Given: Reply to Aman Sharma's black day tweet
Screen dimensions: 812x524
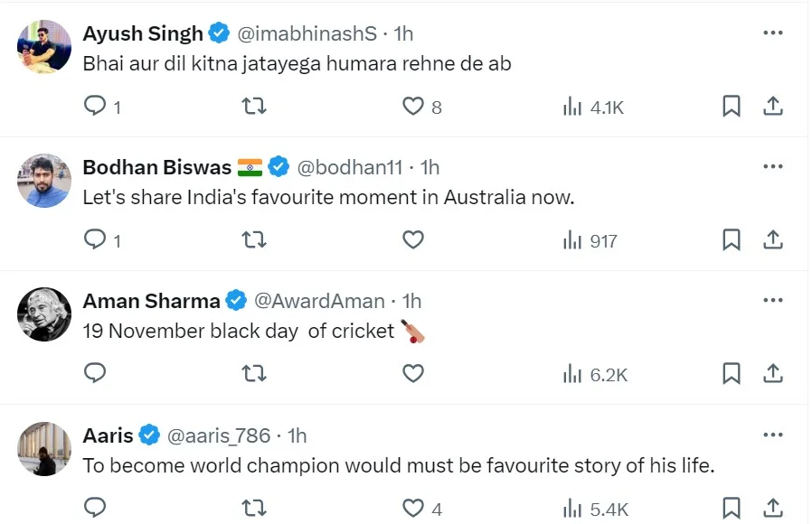Looking at the screenshot, I should [96, 373].
